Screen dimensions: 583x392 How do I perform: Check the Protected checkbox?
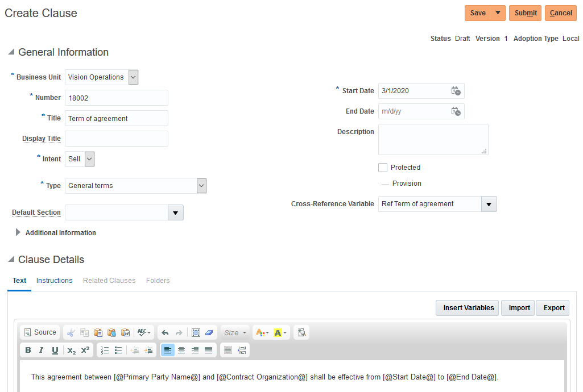click(x=383, y=168)
